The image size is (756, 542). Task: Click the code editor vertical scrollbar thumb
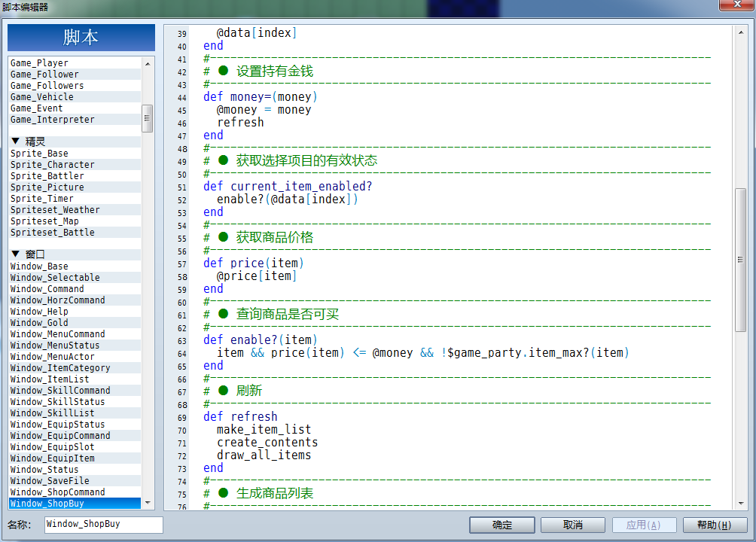[x=741, y=260]
